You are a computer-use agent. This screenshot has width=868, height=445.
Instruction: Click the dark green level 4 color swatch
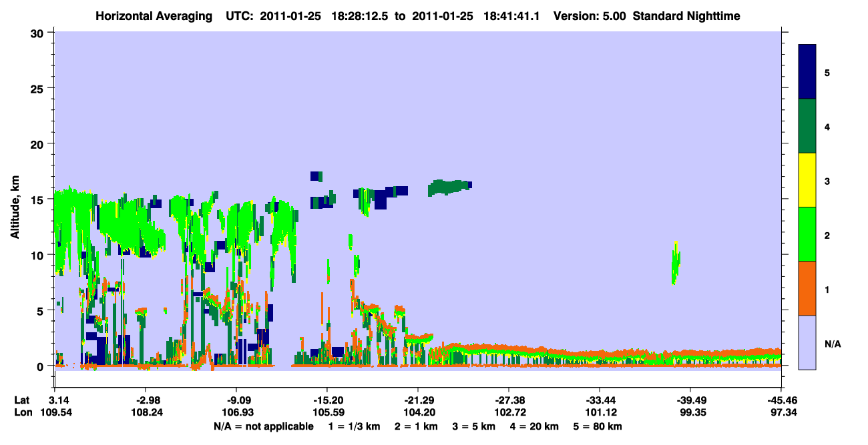[807, 126]
